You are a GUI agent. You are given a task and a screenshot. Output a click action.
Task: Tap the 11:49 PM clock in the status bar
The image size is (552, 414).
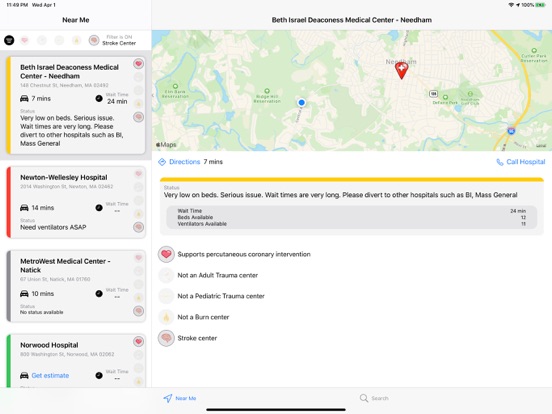pyautogui.click(x=17, y=5)
